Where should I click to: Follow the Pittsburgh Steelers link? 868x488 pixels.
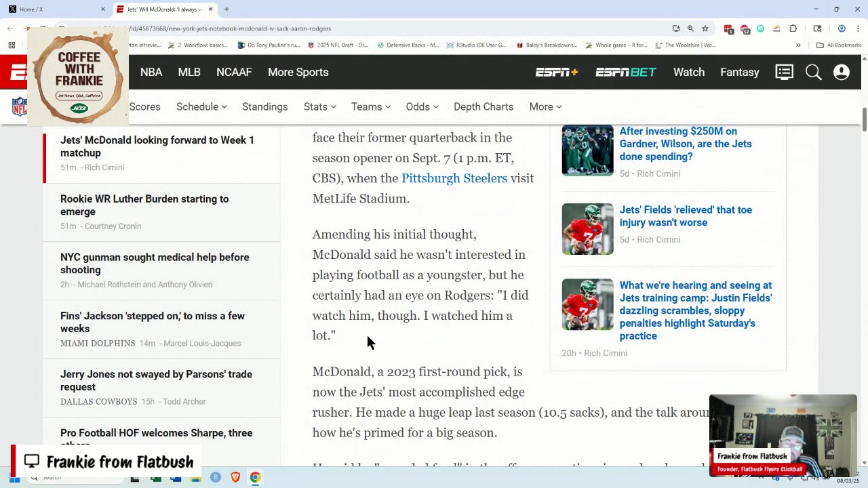click(454, 178)
